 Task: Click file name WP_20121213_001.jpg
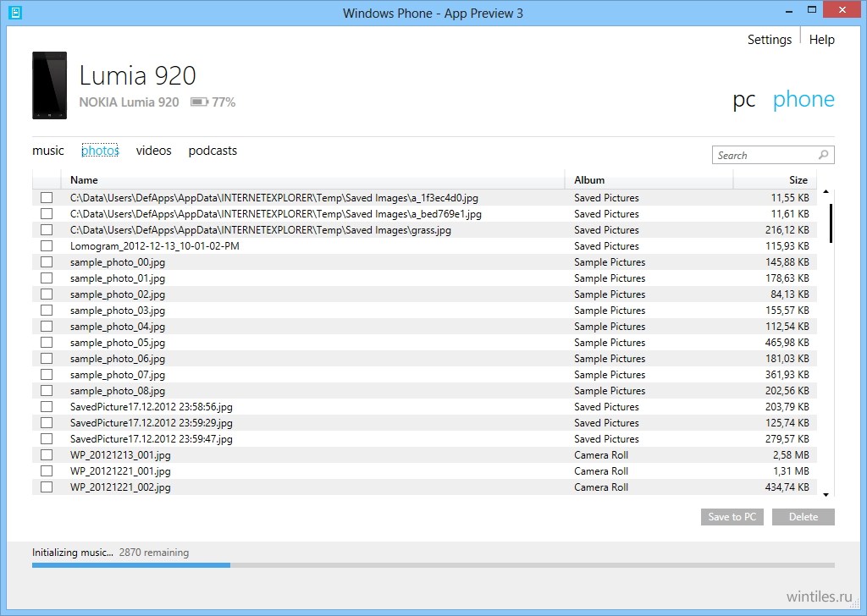tap(120, 454)
